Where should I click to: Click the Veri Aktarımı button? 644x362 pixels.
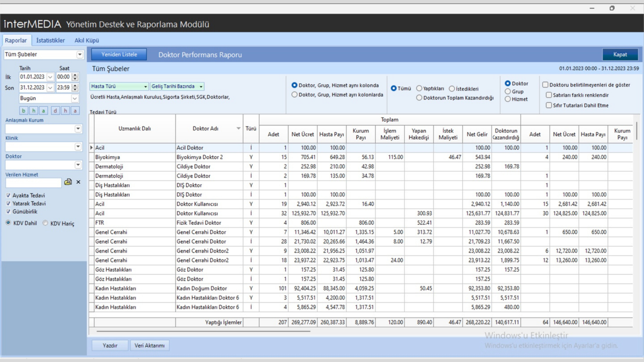click(150, 345)
